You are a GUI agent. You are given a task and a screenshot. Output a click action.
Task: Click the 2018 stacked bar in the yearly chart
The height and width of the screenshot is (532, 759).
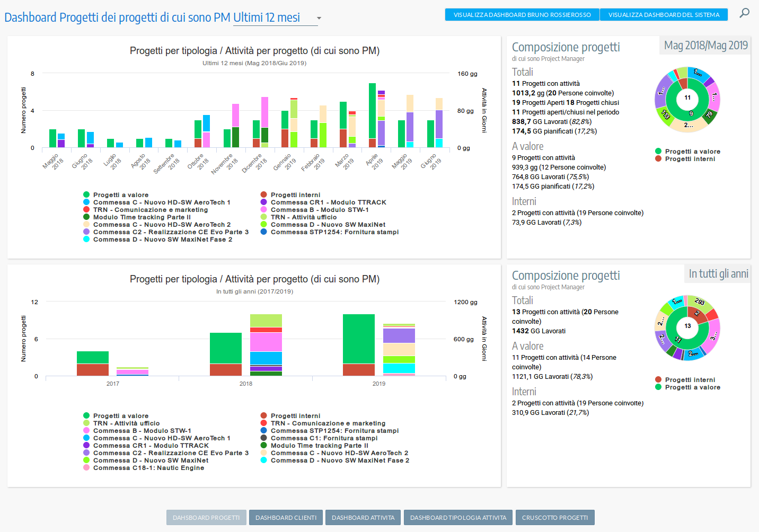(227, 347)
